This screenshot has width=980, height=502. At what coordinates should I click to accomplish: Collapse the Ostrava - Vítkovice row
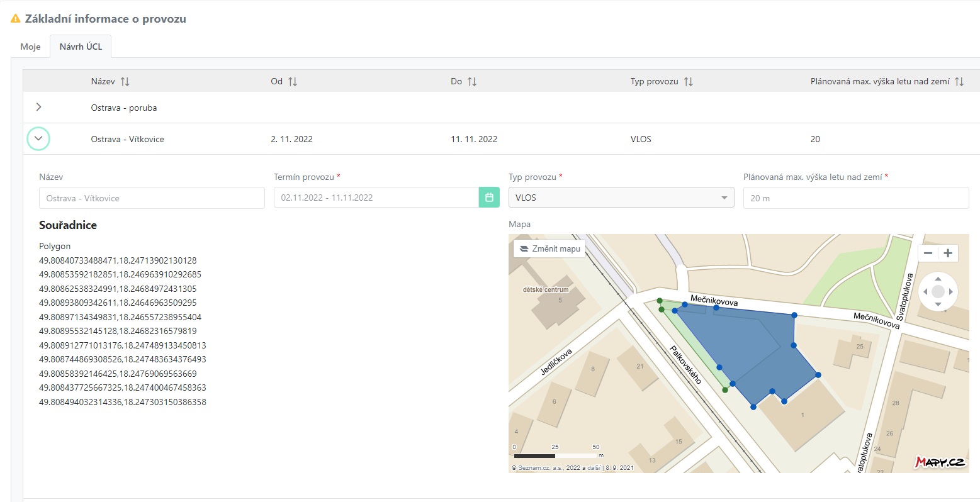(x=38, y=138)
